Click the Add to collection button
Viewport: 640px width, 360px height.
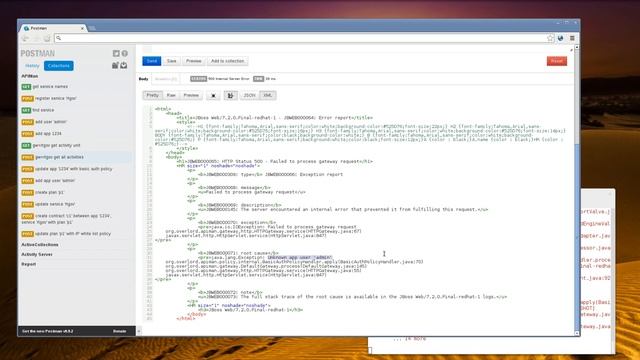[x=227, y=61]
